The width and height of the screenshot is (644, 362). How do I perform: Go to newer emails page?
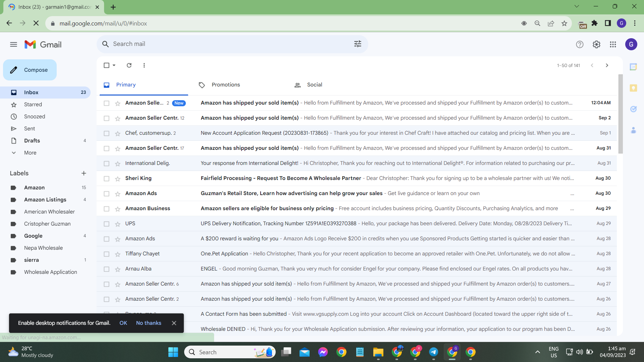(592, 65)
